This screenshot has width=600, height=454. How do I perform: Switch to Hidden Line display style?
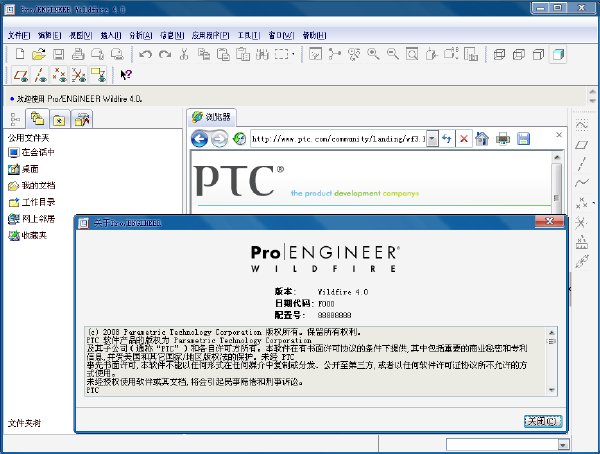coord(519,54)
